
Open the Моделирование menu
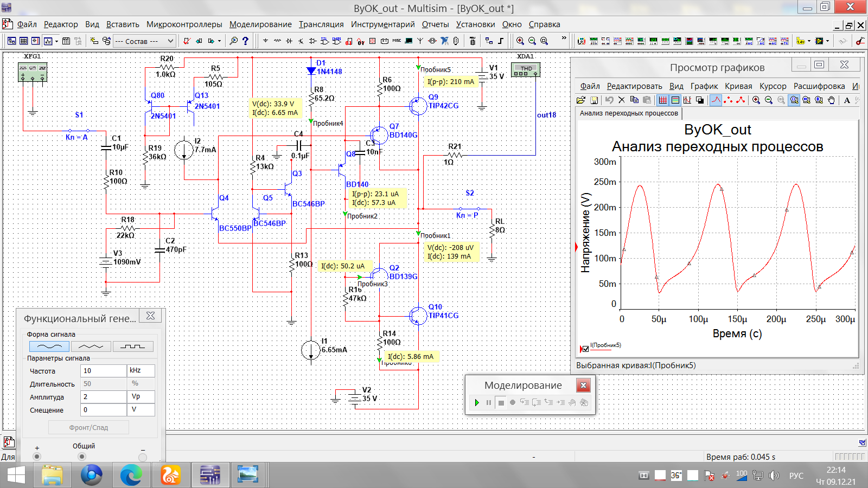(x=260, y=24)
